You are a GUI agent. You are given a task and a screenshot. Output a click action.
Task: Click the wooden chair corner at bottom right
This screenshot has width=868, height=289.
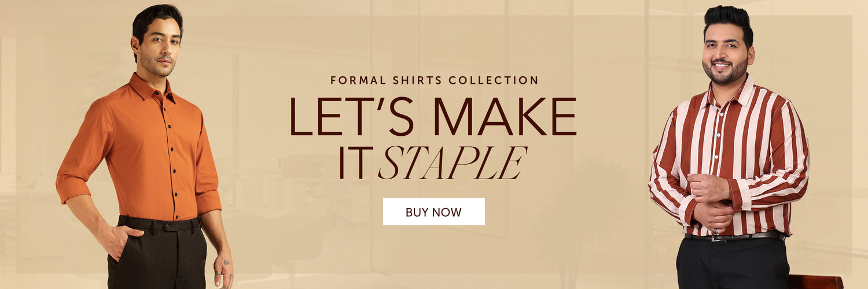coord(815,281)
